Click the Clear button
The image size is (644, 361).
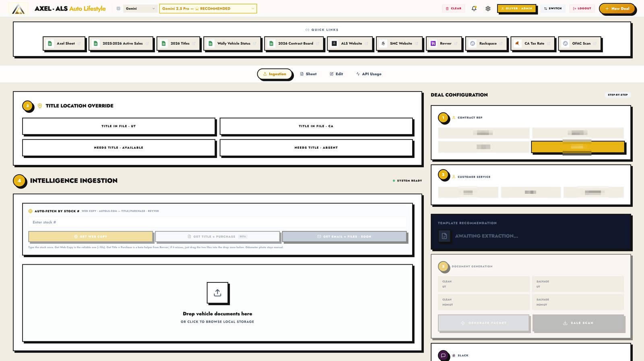click(454, 8)
